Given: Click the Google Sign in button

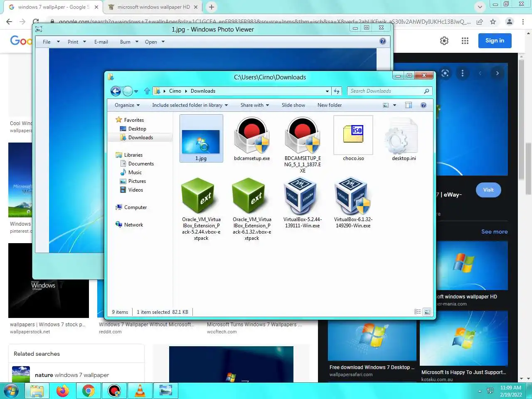Looking at the screenshot, I should tap(495, 40).
